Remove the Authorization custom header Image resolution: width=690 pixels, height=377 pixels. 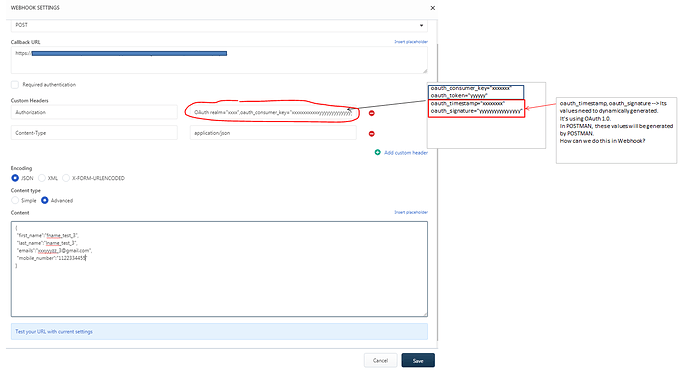tap(371, 113)
